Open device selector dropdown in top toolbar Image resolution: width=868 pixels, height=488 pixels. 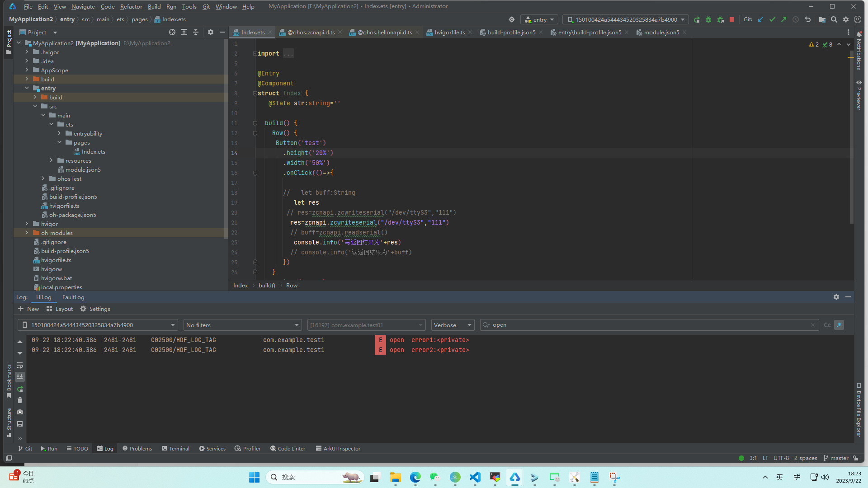pyautogui.click(x=626, y=19)
